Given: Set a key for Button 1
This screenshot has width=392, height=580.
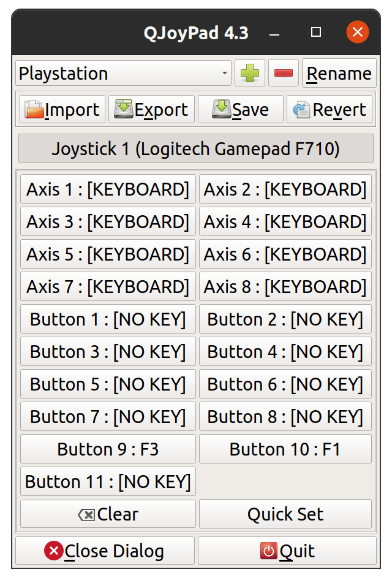Looking at the screenshot, I should click(x=108, y=319).
